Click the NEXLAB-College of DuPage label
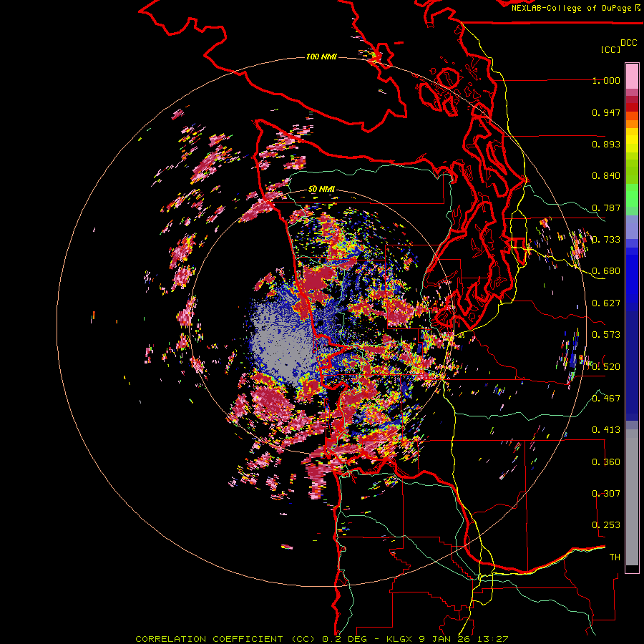The image size is (644, 644). 571,8
